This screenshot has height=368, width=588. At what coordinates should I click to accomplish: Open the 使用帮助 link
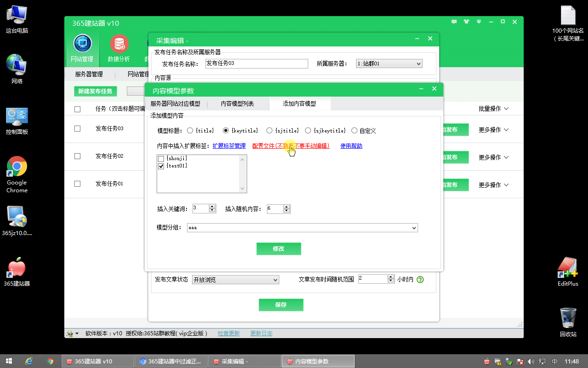[x=351, y=146]
